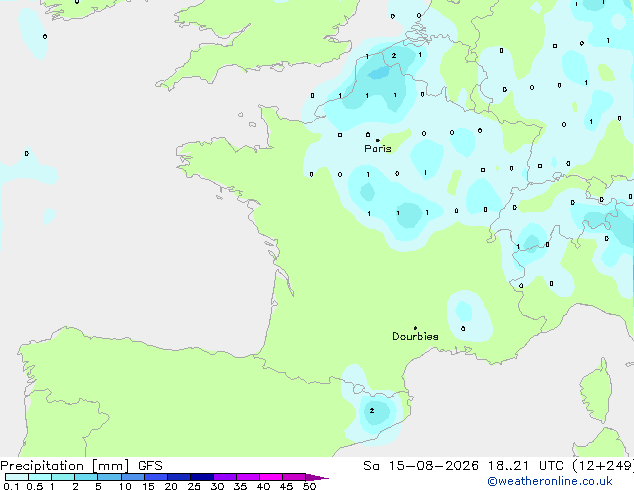Viewport: 634px width, 490px height.
Task: Pick the 25 mm dark blue legend swatch
Action: [202, 477]
